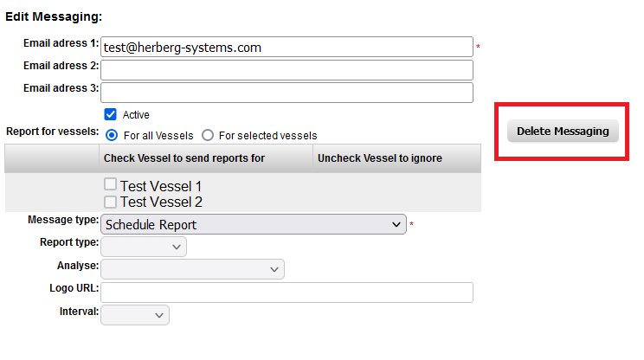Check the Test Vessel 1 checkbox
This screenshot has height=360, width=644.
110,184
